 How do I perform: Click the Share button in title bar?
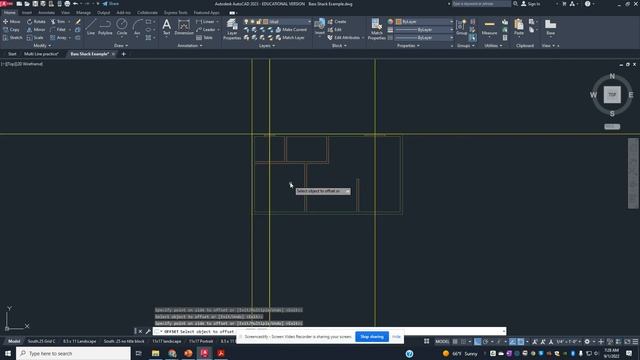pos(111,4)
